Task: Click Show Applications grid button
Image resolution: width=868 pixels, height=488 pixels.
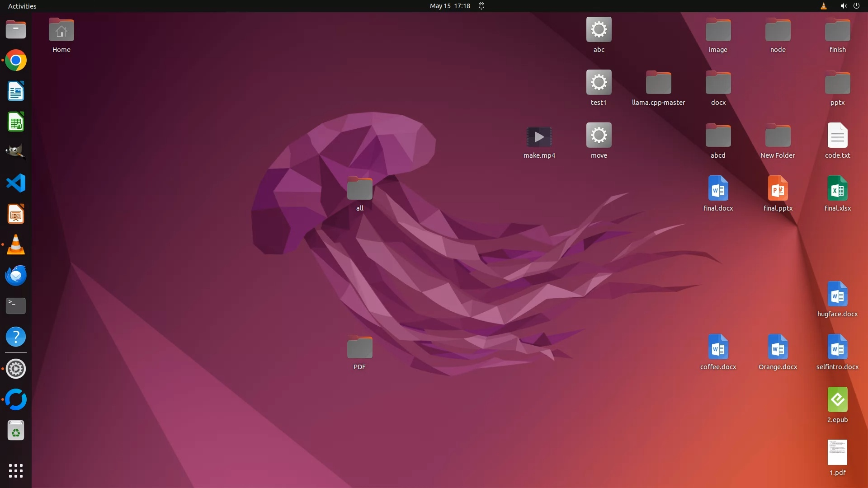Action: tap(16, 470)
